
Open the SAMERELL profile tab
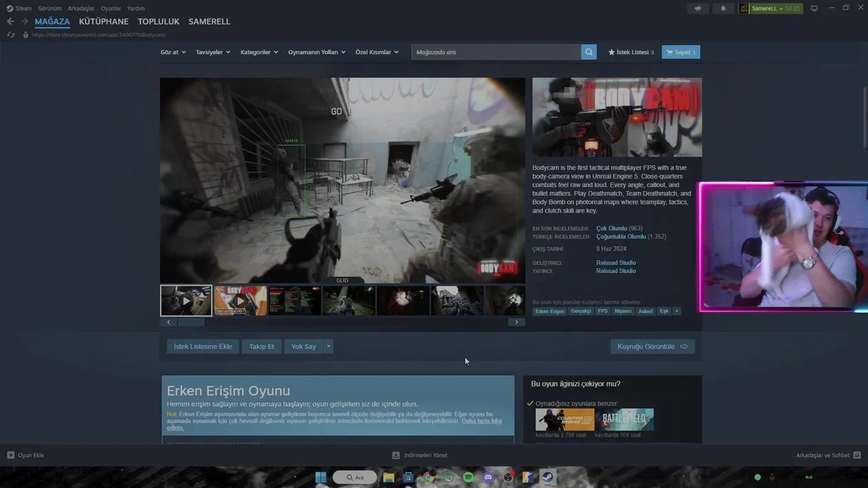coord(210,22)
